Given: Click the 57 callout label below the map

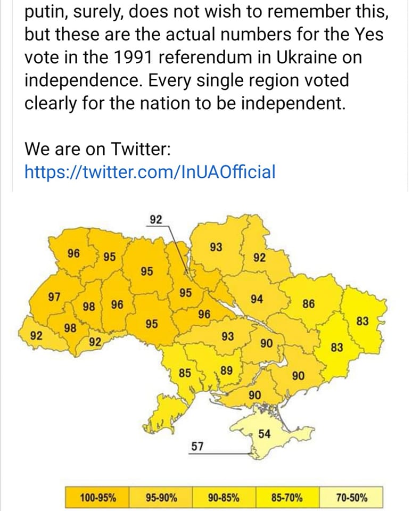Looking at the screenshot, I should [x=197, y=446].
